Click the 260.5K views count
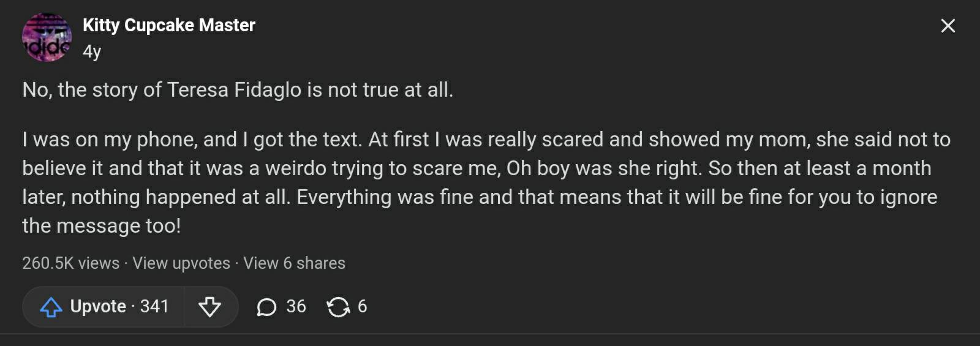This screenshot has height=346, width=980. pyautogui.click(x=70, y=263)
